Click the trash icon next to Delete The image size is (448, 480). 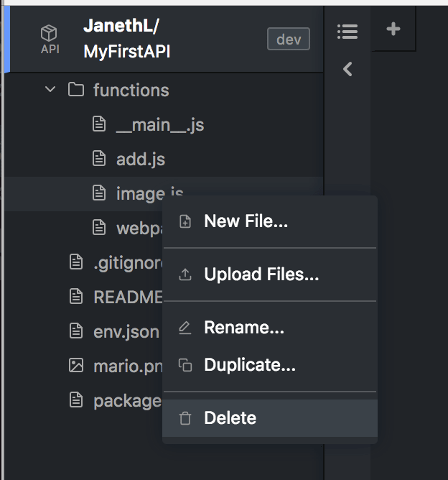coord(185,418)
